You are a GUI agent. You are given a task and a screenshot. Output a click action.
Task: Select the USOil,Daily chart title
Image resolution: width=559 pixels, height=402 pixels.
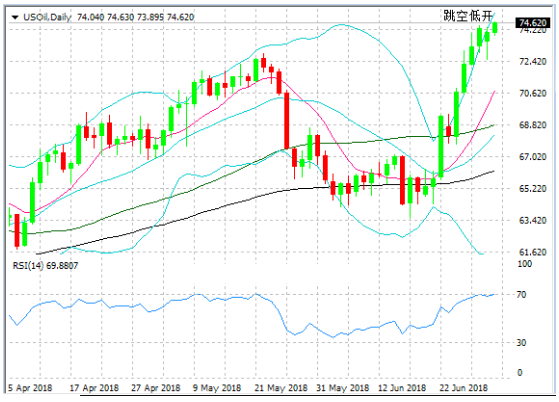47,17
